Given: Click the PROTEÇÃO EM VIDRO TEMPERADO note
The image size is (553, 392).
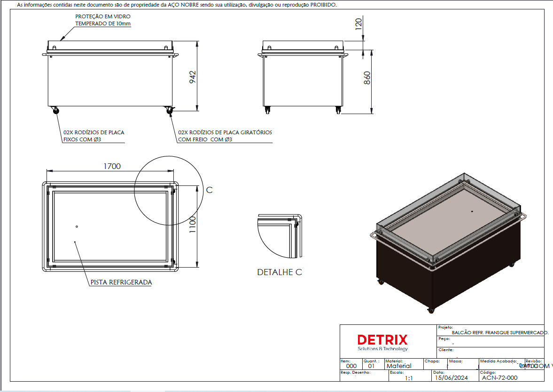Looking at the screenshot, I should coord(103,20).
